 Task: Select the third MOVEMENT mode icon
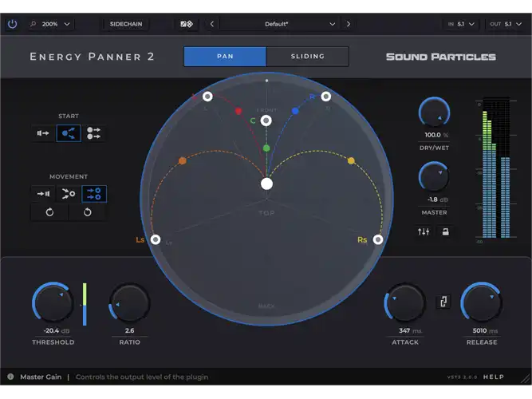point(94,194)
